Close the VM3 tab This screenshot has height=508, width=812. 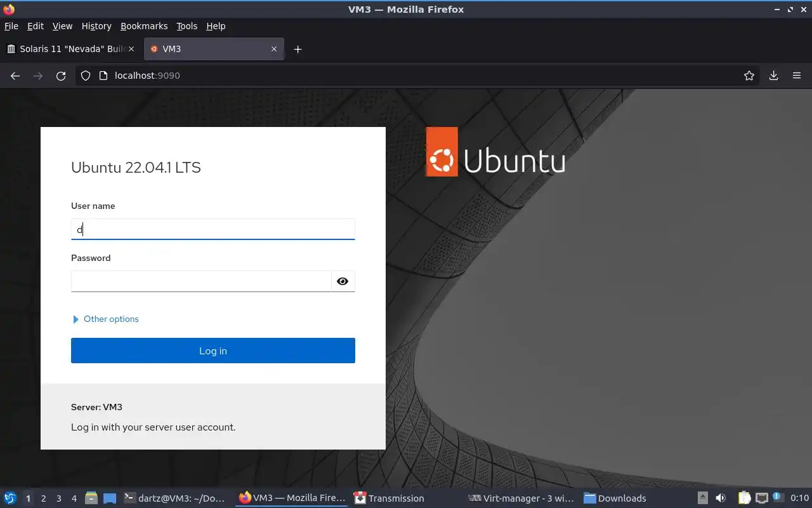click(274, 49)
